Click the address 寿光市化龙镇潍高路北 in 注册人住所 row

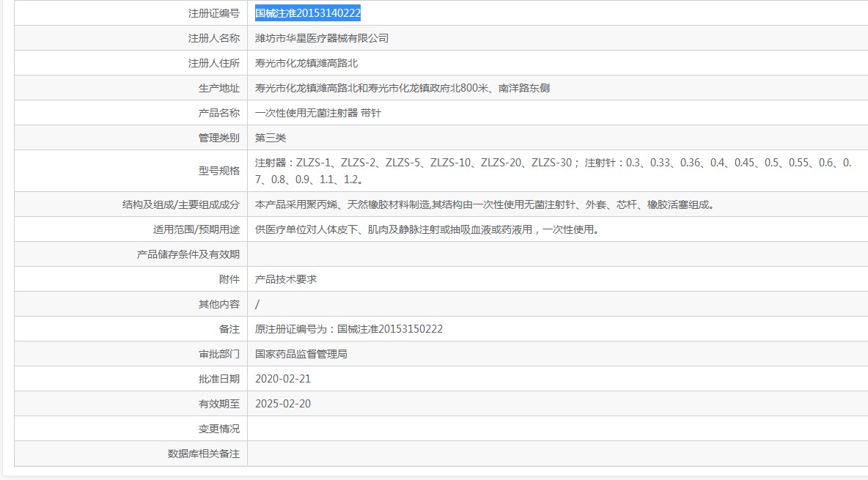click(306, 63)
